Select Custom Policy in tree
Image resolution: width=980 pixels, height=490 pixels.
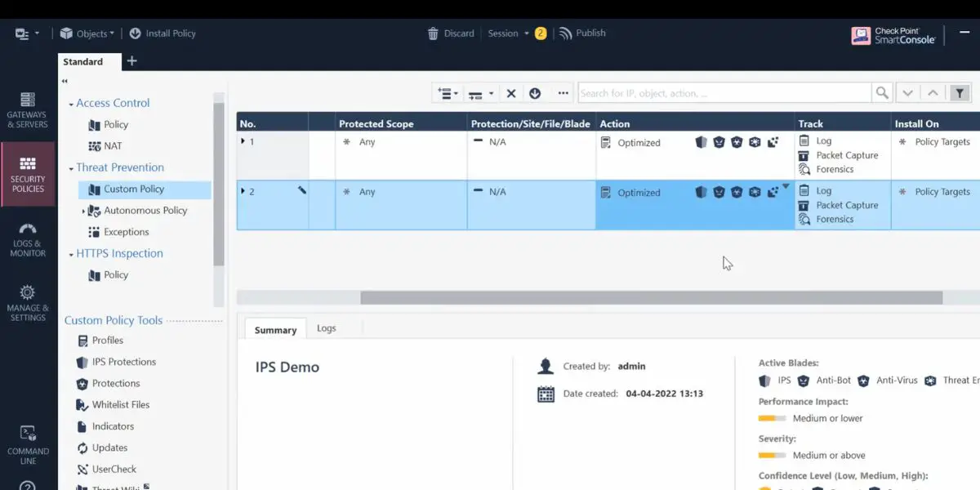[x=145, y=189]
